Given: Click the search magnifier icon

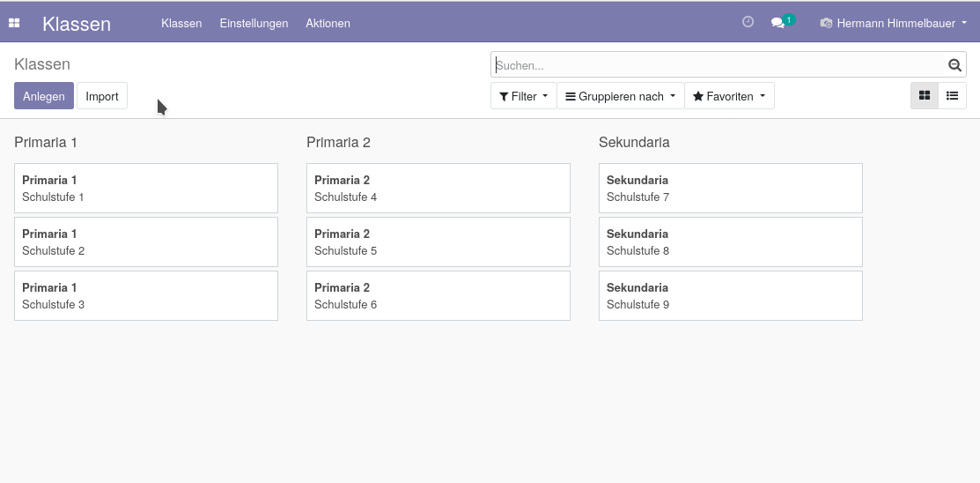Looking at the screenshot, I should [954, 64].
